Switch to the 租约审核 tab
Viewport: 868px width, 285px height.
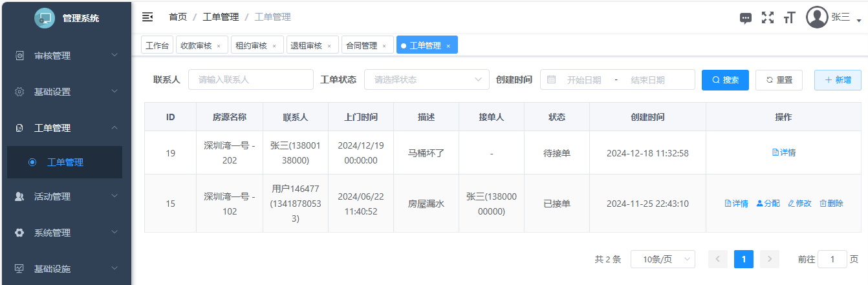tap(252, 46)
